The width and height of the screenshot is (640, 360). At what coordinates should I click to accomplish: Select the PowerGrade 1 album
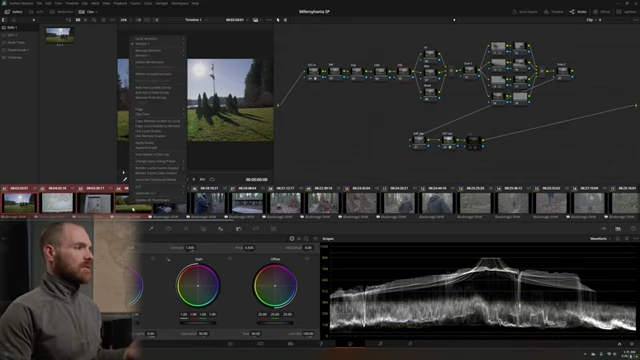click(18, 50)
